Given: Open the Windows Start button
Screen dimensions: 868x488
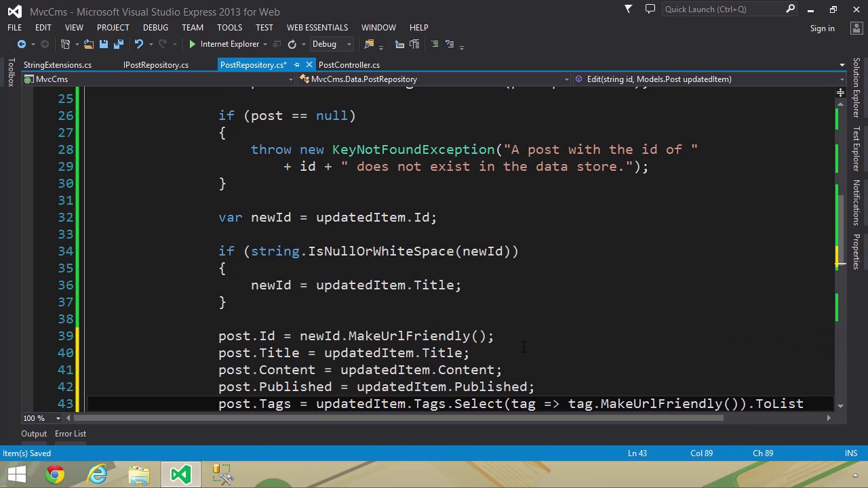Looking at the screenshot, I should pyautogui.click(x=16, y=474).
